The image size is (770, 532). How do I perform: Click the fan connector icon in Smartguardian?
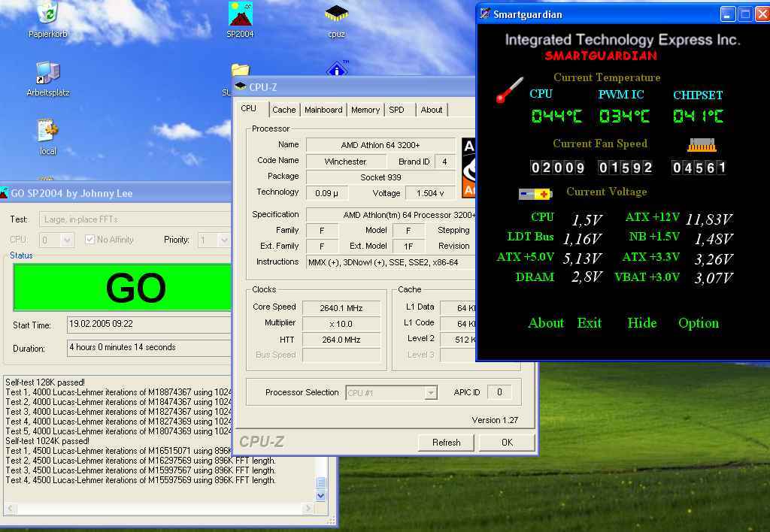702,145
